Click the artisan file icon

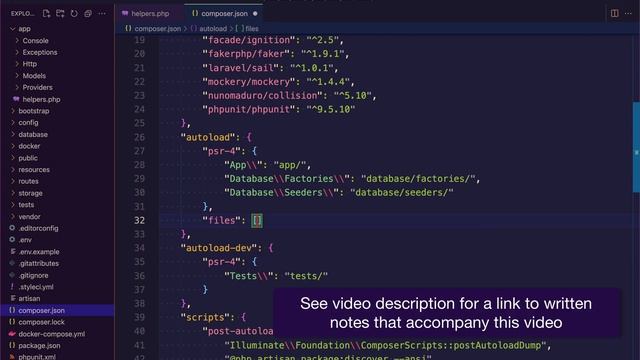coord(13,299)
